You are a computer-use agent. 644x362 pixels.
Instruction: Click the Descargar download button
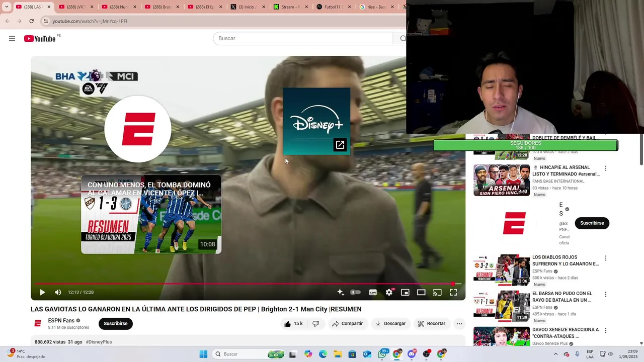pyautogui.click(x=390, y=324)
